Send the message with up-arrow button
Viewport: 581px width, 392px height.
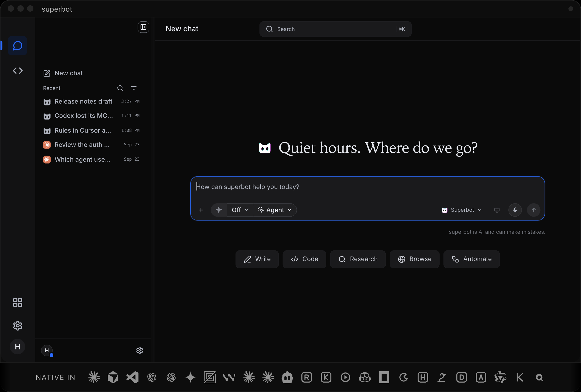click(x=534, y=210)
